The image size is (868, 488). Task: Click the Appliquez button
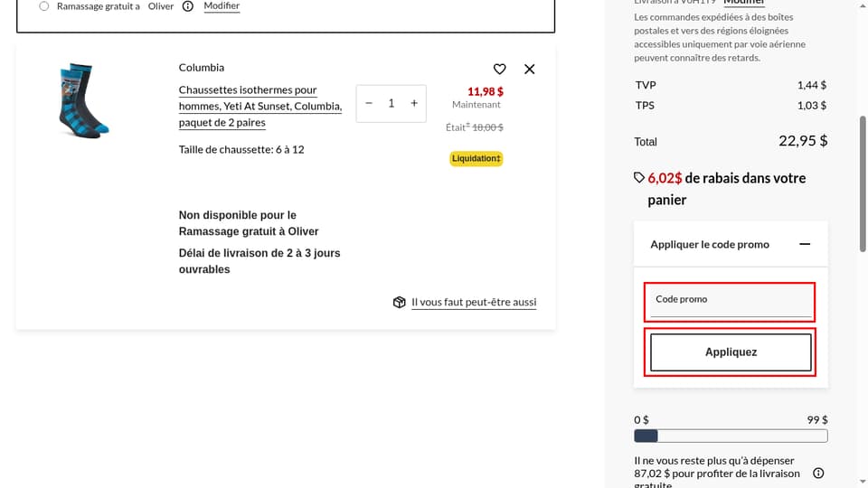[x=731, y=352]
